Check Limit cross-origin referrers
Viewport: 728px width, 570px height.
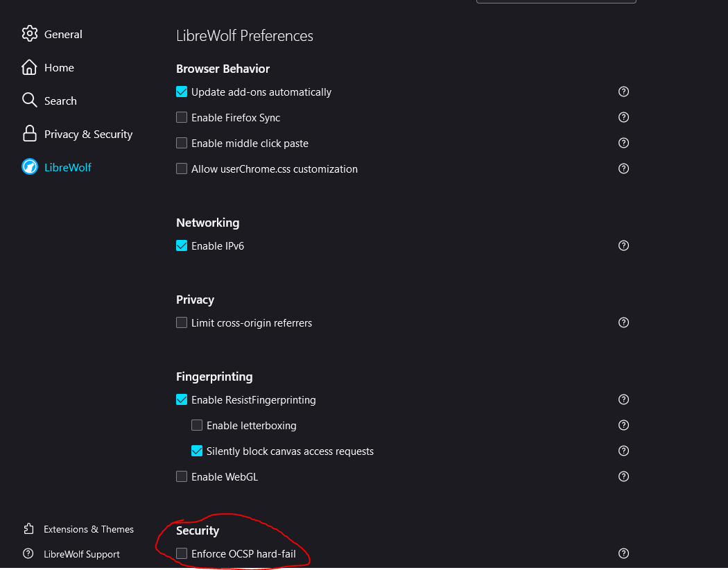(x=182, y=322)
